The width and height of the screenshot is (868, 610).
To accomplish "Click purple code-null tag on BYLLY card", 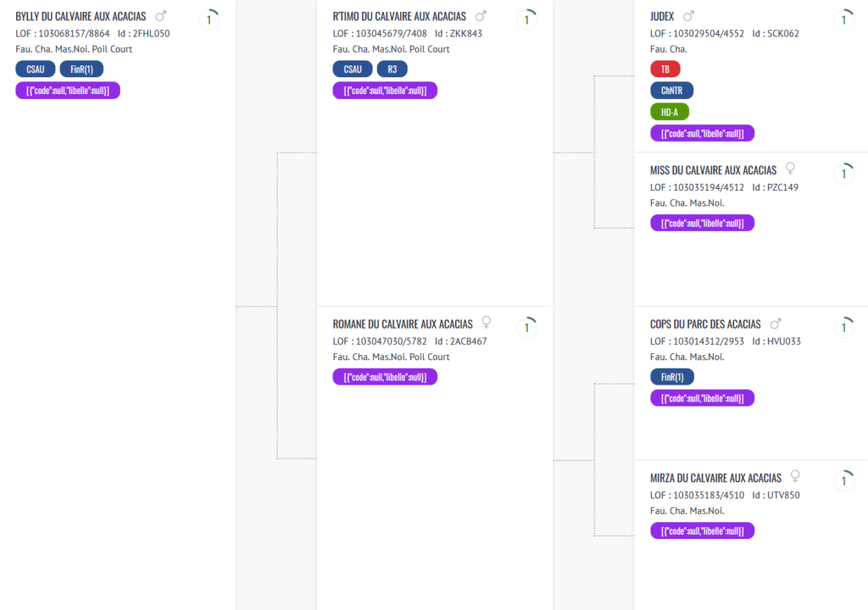I will click(x=68, y=91).
